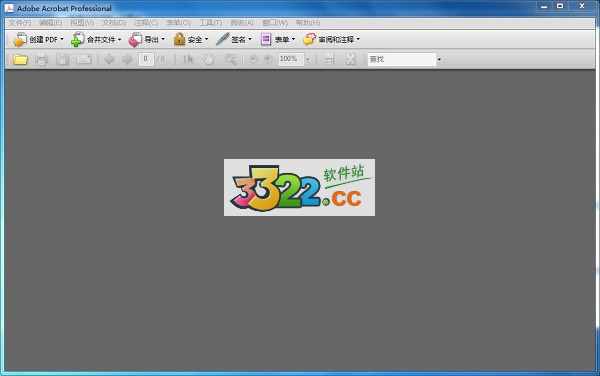Expand the Find options dropdown arrow
This screenshot has height=376, width=600.
(439, 60)
